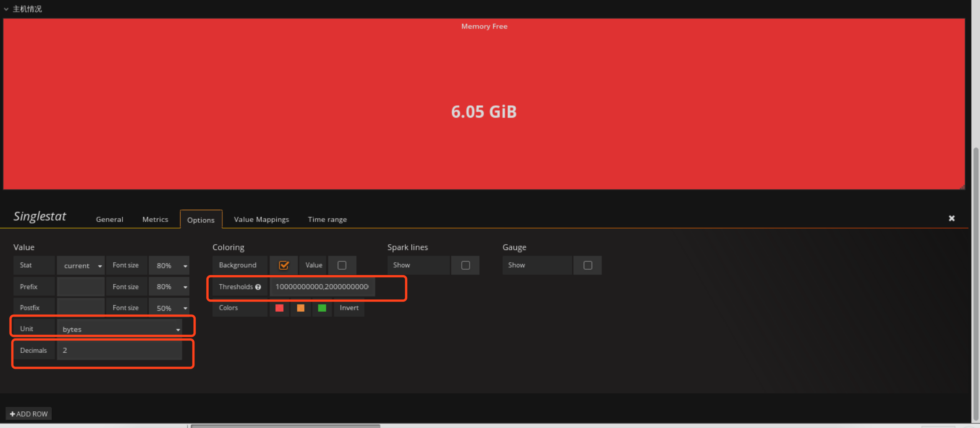The width and height of the screenshot is (980, 428).
Task: Open the Postfix font size 50% dropdown
Action: point(169,308)
